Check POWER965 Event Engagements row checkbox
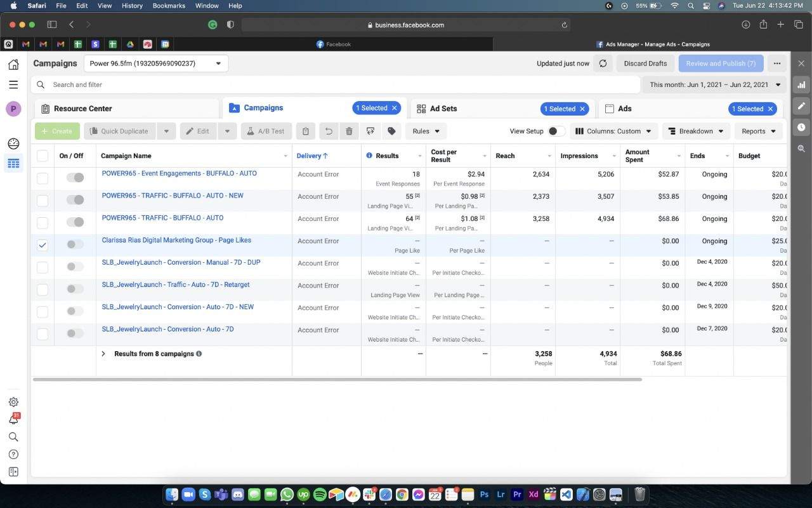The image size is (812, 508). 43,178
